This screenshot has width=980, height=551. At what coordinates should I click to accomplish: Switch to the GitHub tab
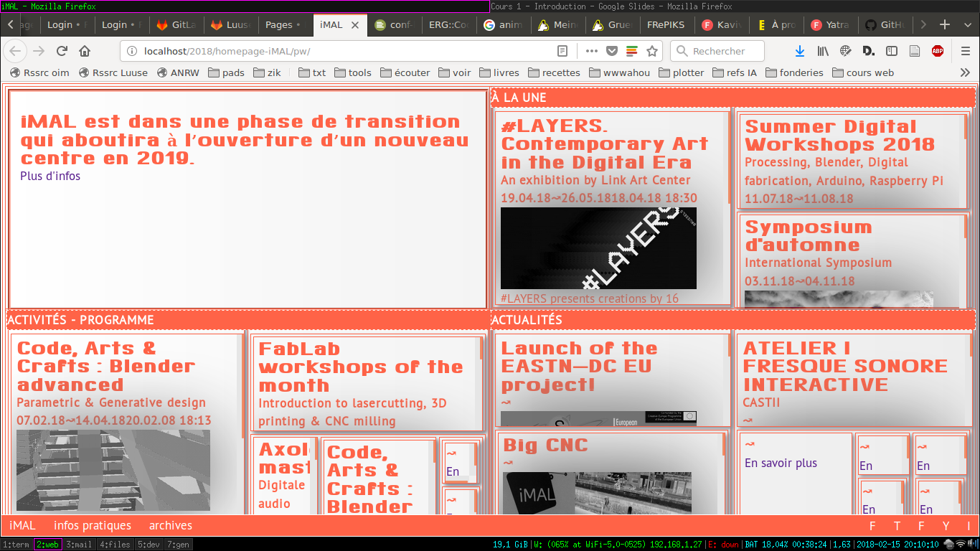886,24
